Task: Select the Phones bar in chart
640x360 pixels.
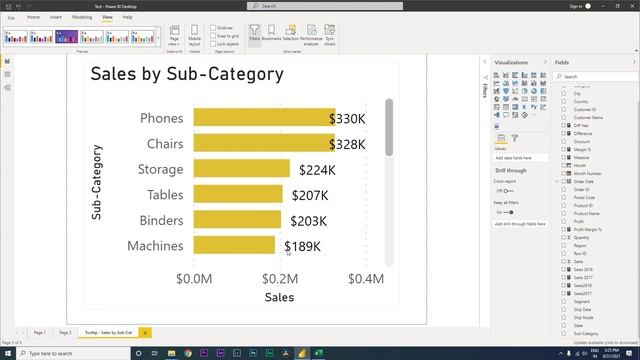Action: (264, 118)
